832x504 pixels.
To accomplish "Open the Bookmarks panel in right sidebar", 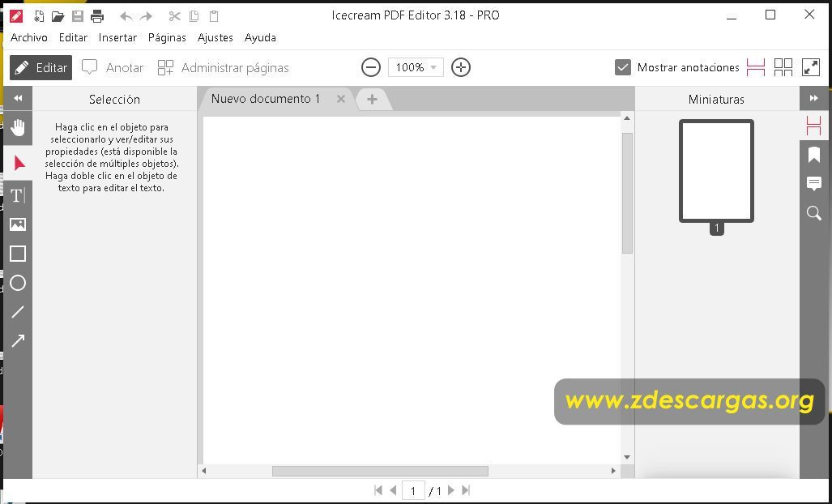I will [814, 155].
